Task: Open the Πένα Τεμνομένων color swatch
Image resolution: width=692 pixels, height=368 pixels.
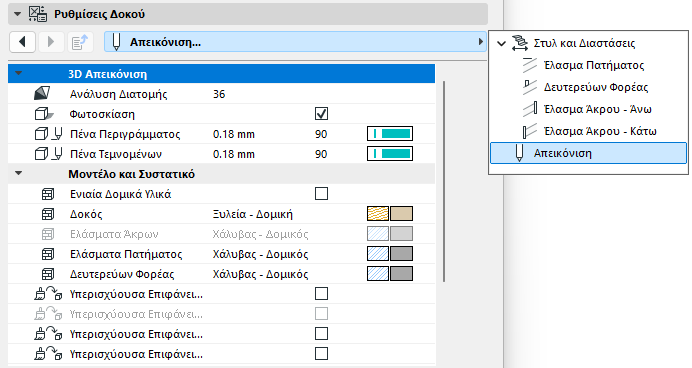Action: coord(390,154)
